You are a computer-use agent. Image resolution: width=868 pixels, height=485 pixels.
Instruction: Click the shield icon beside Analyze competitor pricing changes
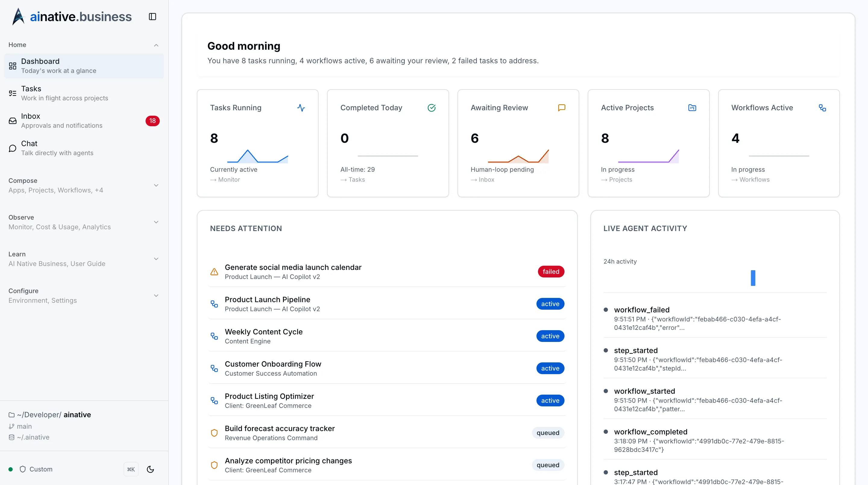point(214,465)
